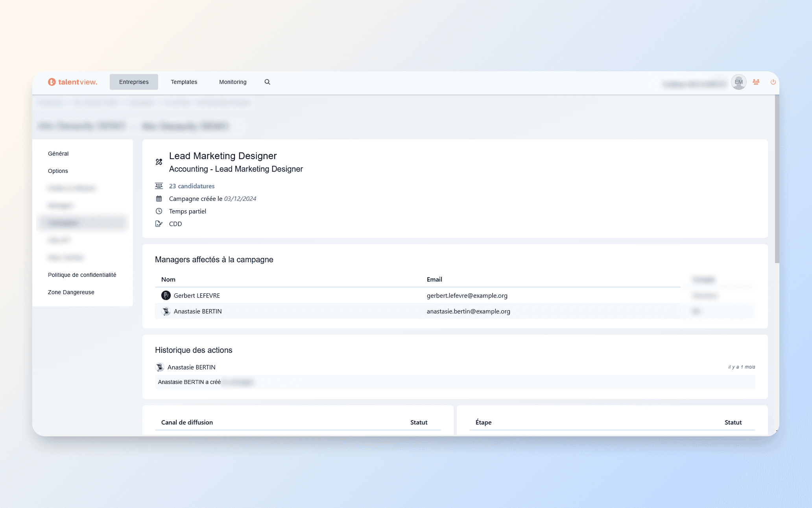The image size is (812, 508).
Task: Switch to the Templates tab
Action: (184, 82)
